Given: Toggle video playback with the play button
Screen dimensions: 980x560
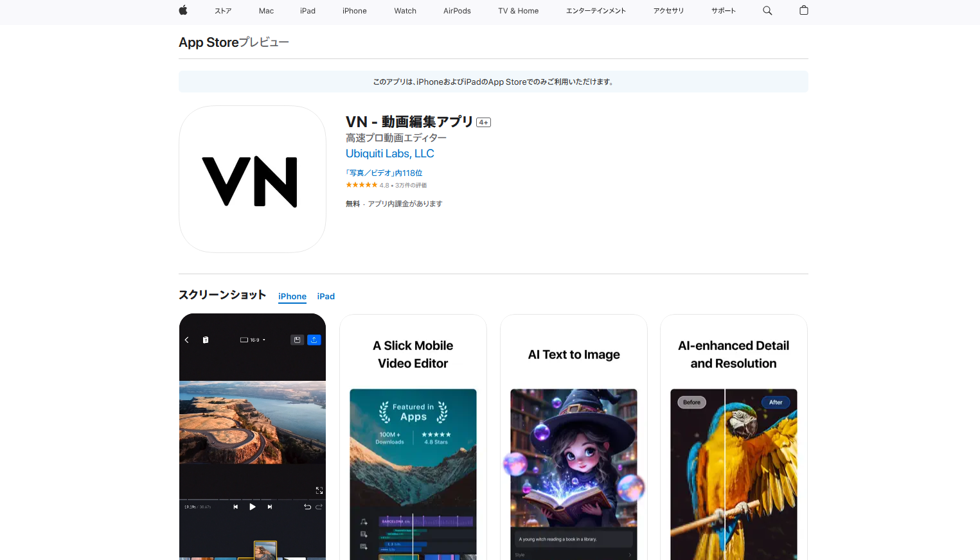Looking at the screenshot, I should (253, 507).
